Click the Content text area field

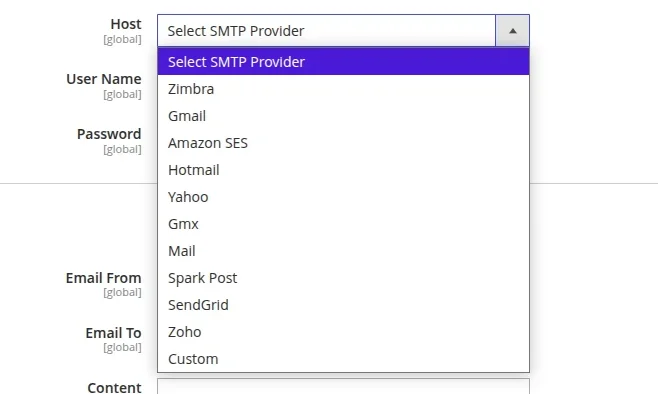click(343, 386)
